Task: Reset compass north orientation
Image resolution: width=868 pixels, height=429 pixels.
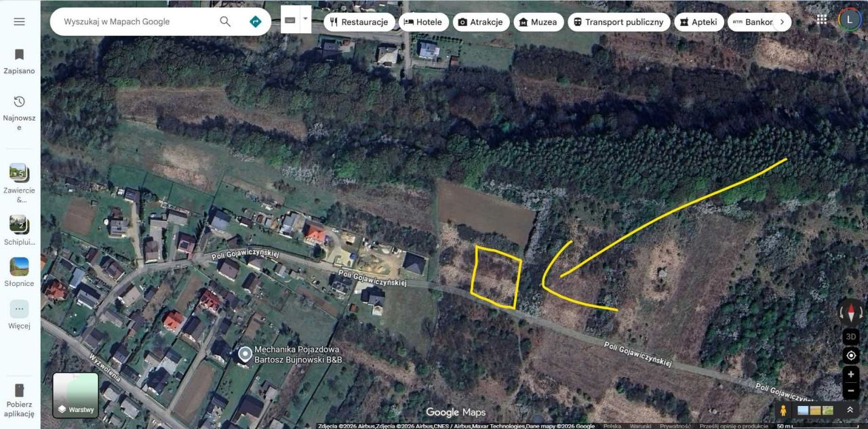Action: click(851, 312)
